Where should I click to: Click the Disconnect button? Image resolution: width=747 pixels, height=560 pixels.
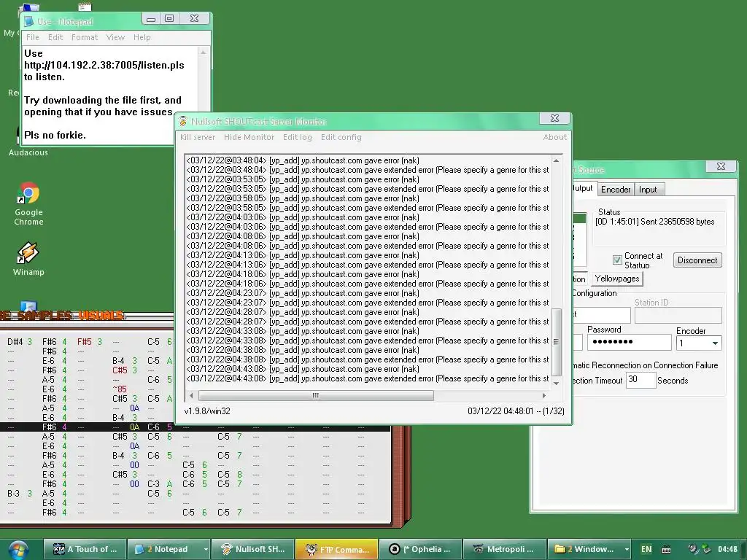(x=697, y=260)
